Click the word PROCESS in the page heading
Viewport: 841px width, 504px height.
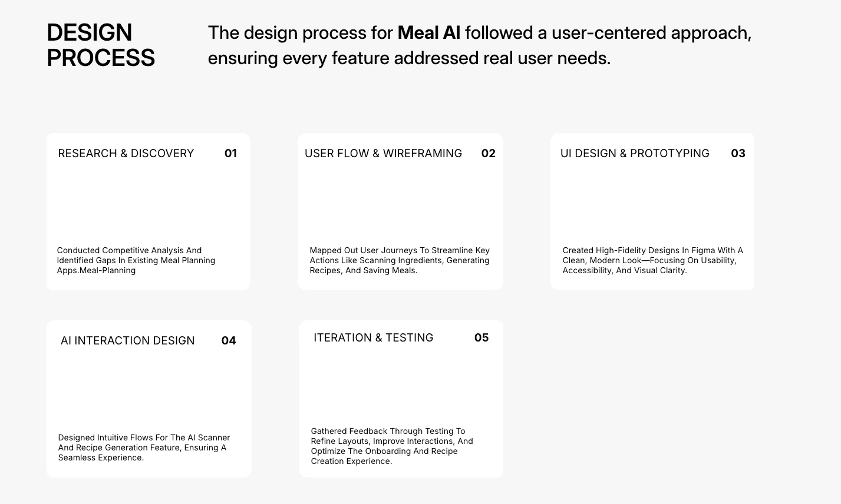click(101, 58)
